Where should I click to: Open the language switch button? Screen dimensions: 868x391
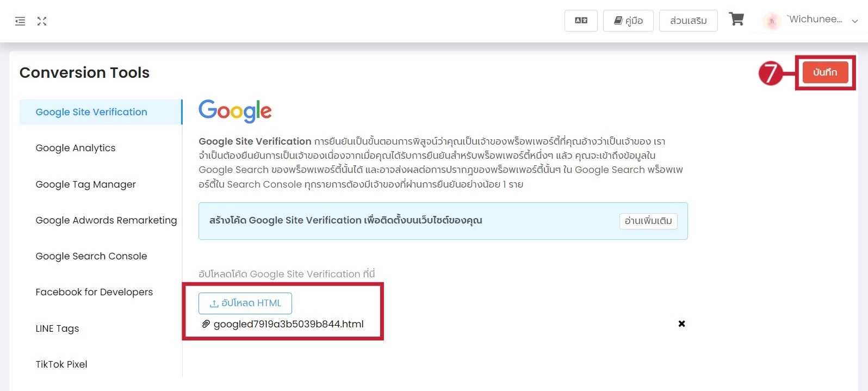coord(581,21)
